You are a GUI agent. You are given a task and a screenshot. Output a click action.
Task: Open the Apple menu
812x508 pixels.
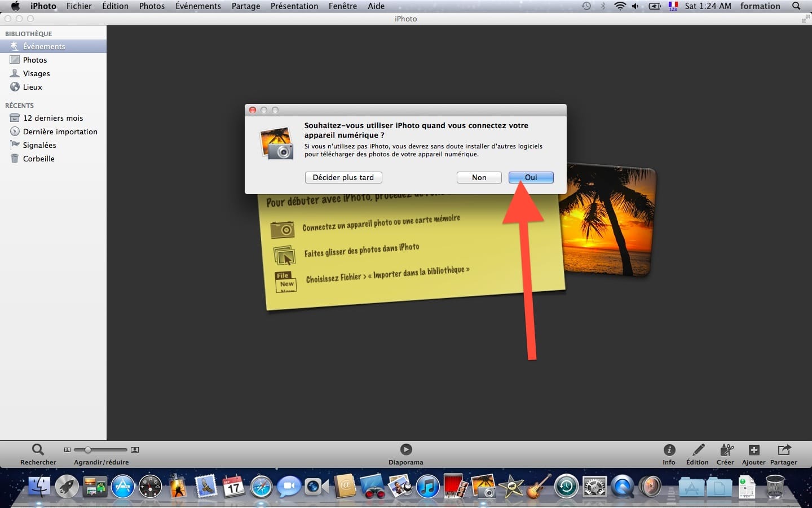coord(15,6)
